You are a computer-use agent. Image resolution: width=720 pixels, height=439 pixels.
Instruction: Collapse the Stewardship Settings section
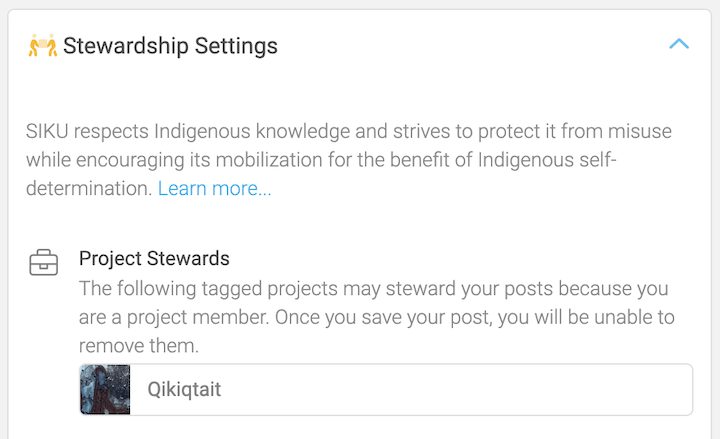point(679,45)
